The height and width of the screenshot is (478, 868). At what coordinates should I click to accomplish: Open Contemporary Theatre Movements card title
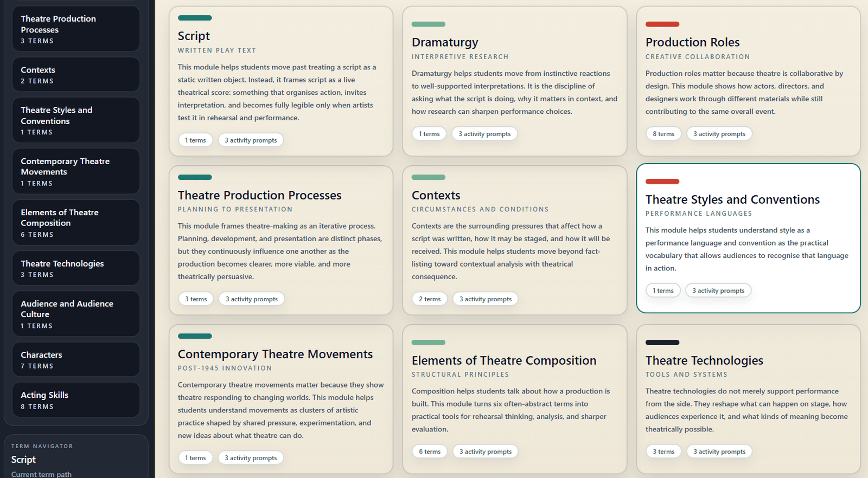pos(275,354)
